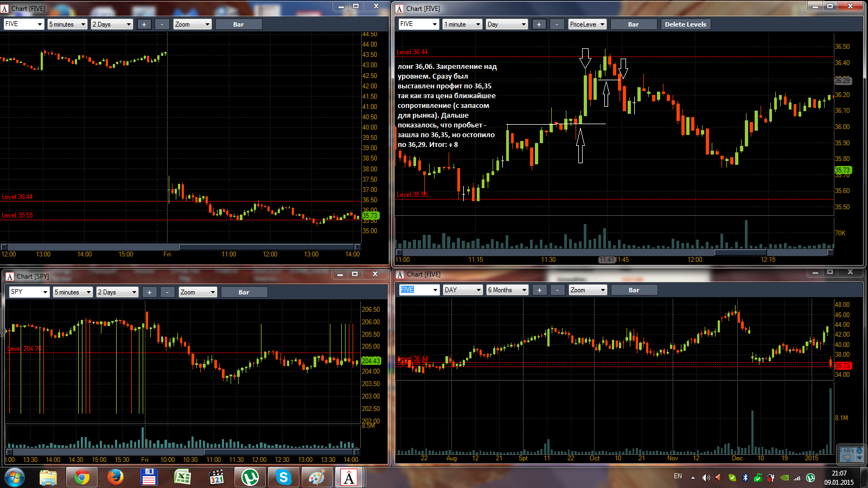Click minus zoom-out button in top-left FIVE chart
The width and height of the screenshot is (868, 488).
click(x=162, y=24)
